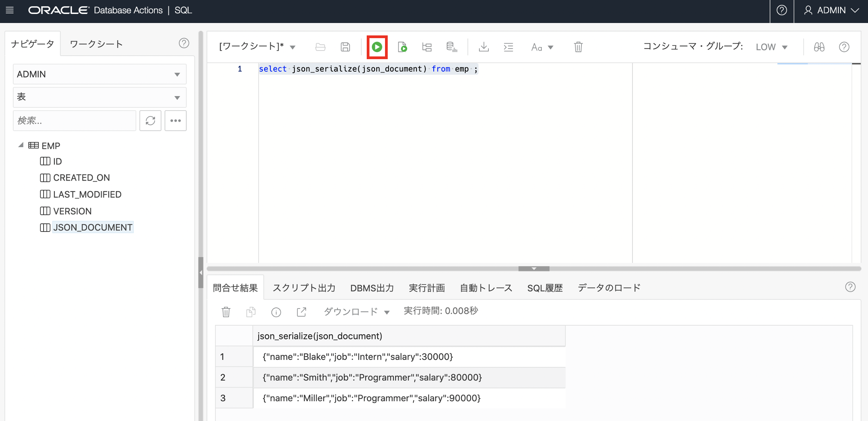Image resolution: width=868 pixels, height=421 pixels.
Task: Click the format/indent code icon
Action: (508, 47)
